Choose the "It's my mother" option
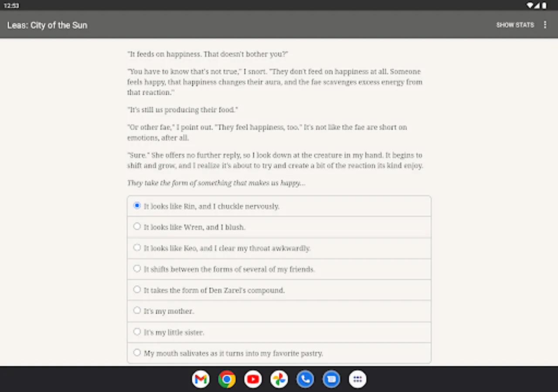Screen dimensions: 558x392 pyautogui.click(x=279, y=311)
